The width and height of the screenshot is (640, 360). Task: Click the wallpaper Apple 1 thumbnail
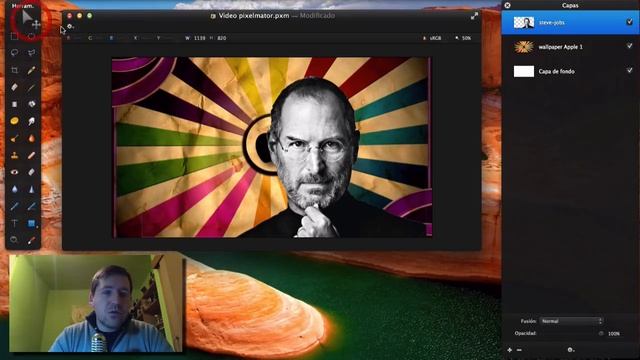click(x=524, y=47)
